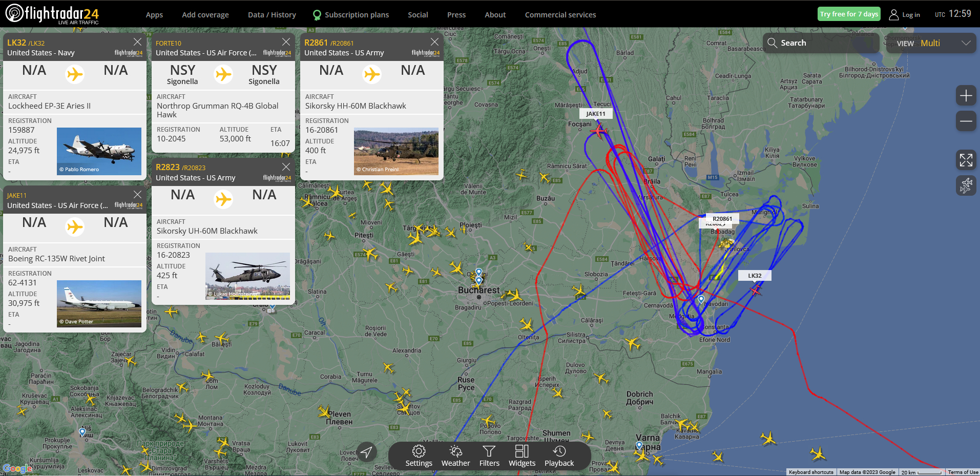Click the LK32 callsign header
Image resolution: width=980 pixels, height=476 pixels.
[16, 43]
